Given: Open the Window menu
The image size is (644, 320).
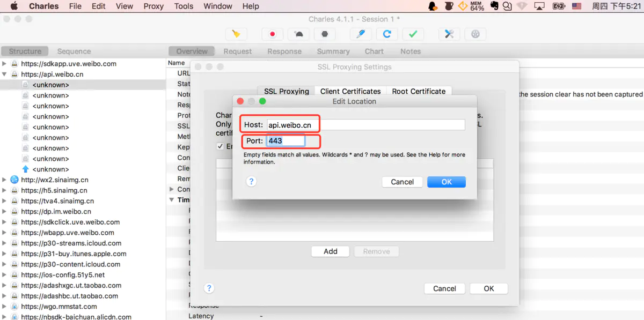Looking at the screenshot, I should point(218,6).
